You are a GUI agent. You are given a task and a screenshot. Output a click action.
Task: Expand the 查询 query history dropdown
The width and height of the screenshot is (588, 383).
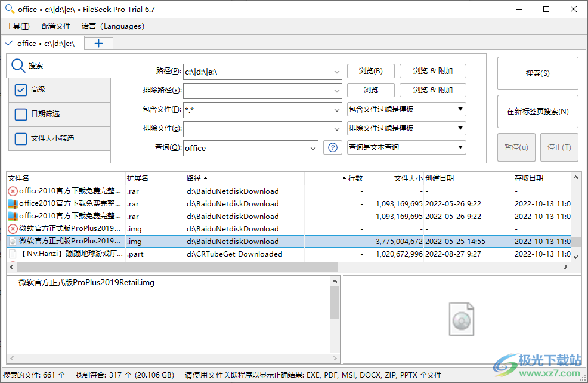click(x=313, y=148)
